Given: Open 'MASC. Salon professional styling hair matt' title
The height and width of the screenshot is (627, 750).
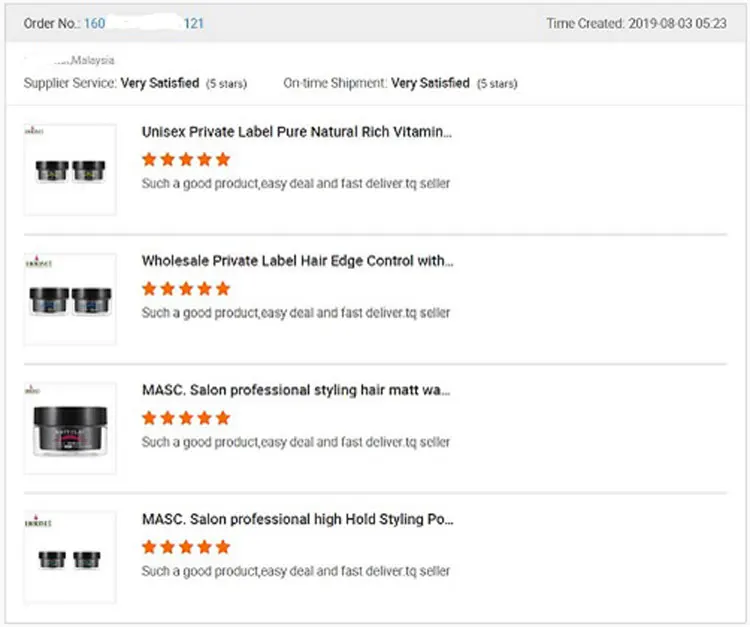Looking at the screenshot, I should tap(296, 390).
